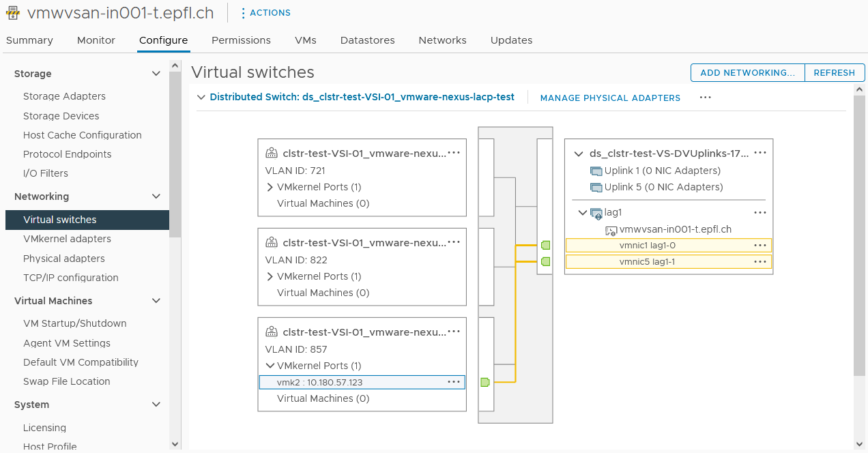Image resolution: width=868 pixels, height=453 pixels.
Task: Click the host icon beside vmwvsan-in001-t.epfl.ch title
Action: [13, 13]
